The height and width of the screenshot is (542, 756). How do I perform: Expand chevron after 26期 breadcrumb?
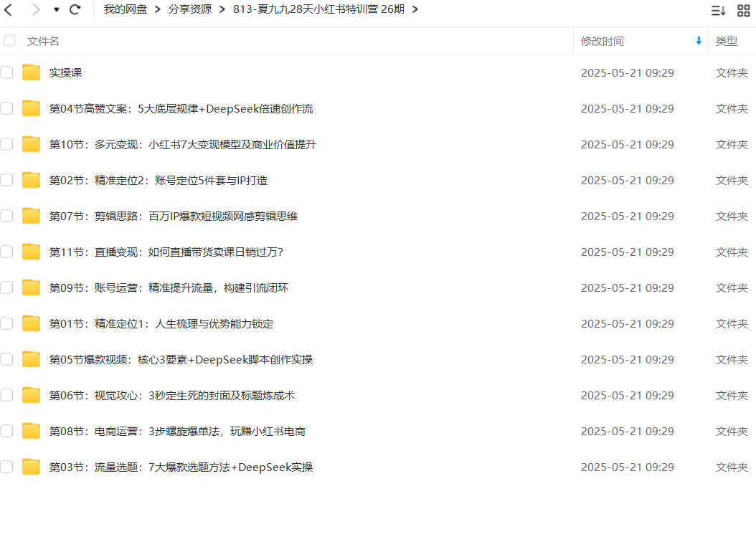pyautogui.click(x=415, y=9)
